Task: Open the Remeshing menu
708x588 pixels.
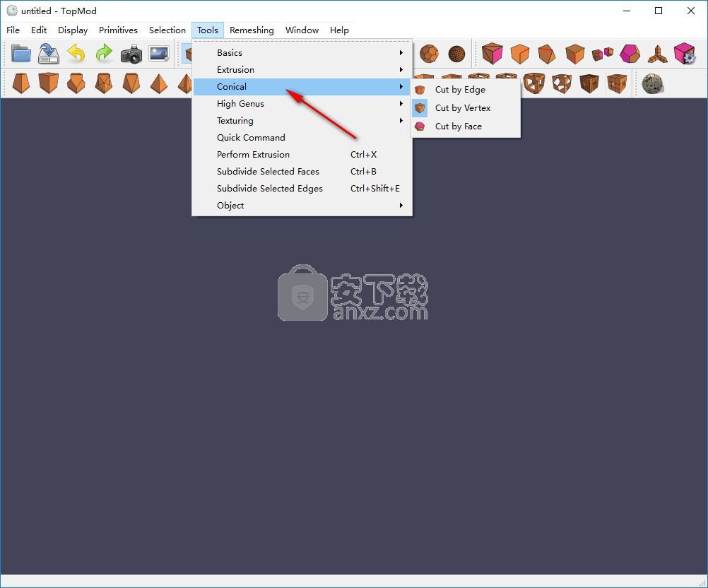Action: click(x=252, y=30)
